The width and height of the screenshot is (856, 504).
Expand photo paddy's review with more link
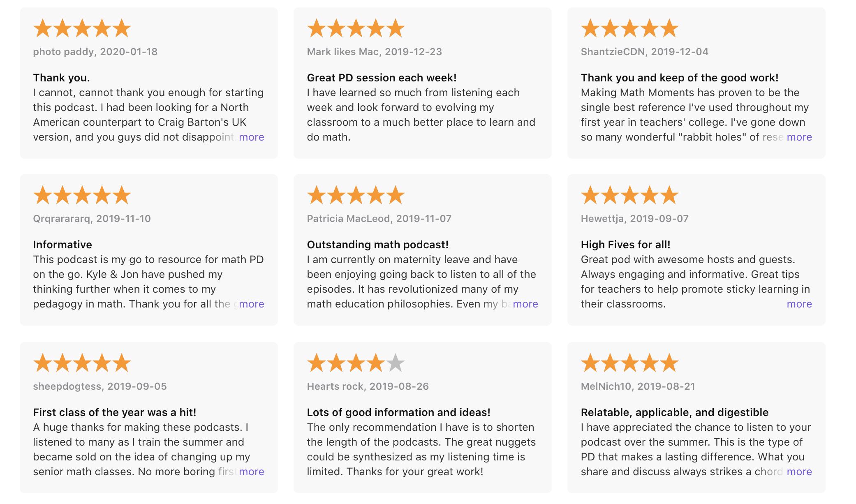251,137
